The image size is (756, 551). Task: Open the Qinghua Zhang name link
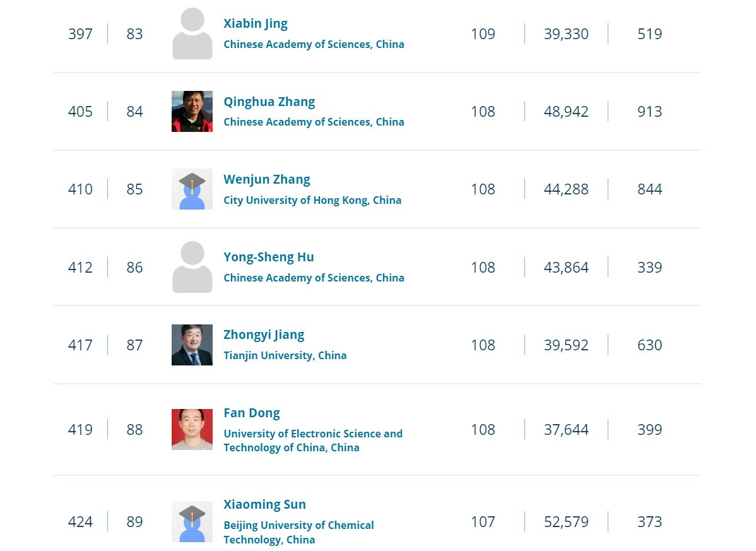[269, 102]
